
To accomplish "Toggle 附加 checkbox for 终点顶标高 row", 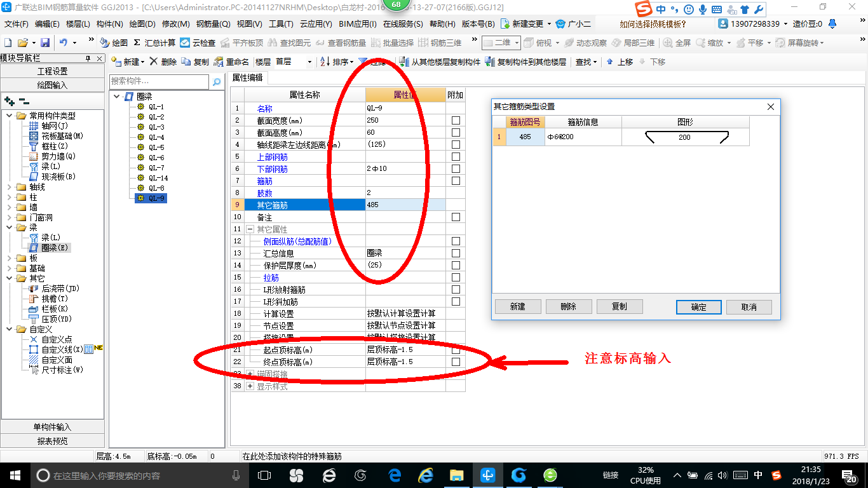I will [x=456, y=362].
